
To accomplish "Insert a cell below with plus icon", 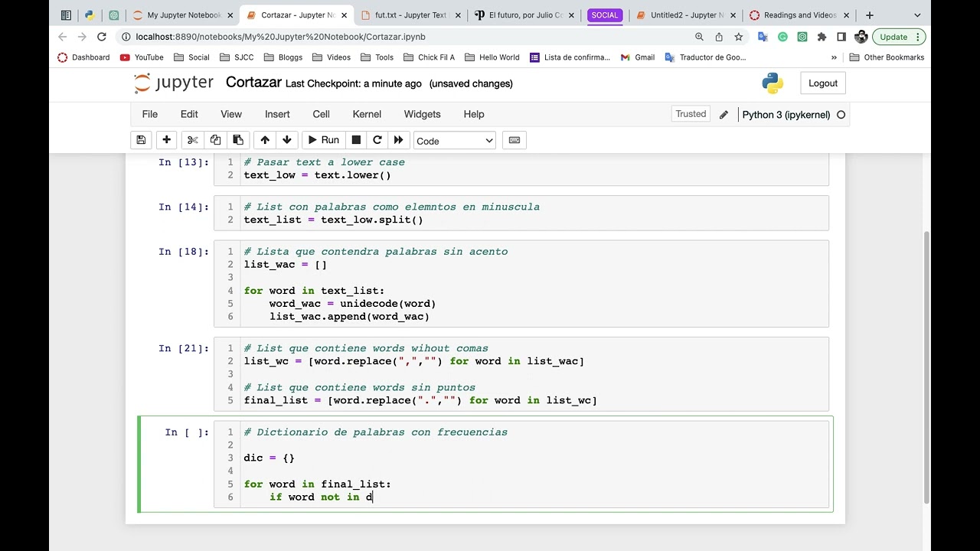I will pyautogui.click(x=166, y=140).
